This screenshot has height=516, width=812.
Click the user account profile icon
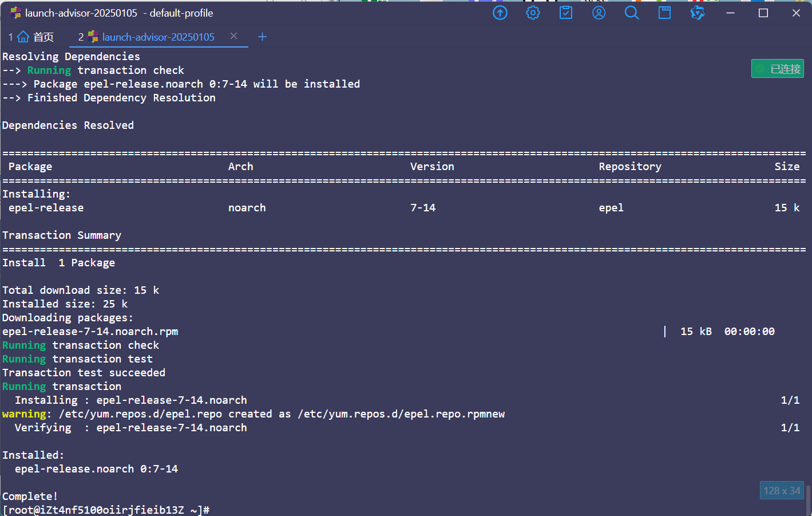(599, 13)
